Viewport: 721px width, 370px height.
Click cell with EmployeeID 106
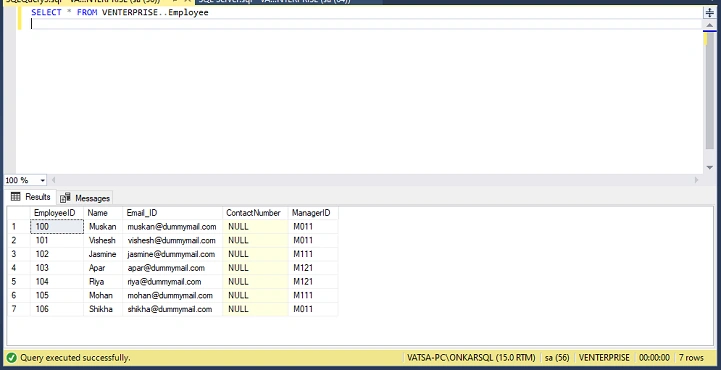pyautogui.click(x=57, y=309)
